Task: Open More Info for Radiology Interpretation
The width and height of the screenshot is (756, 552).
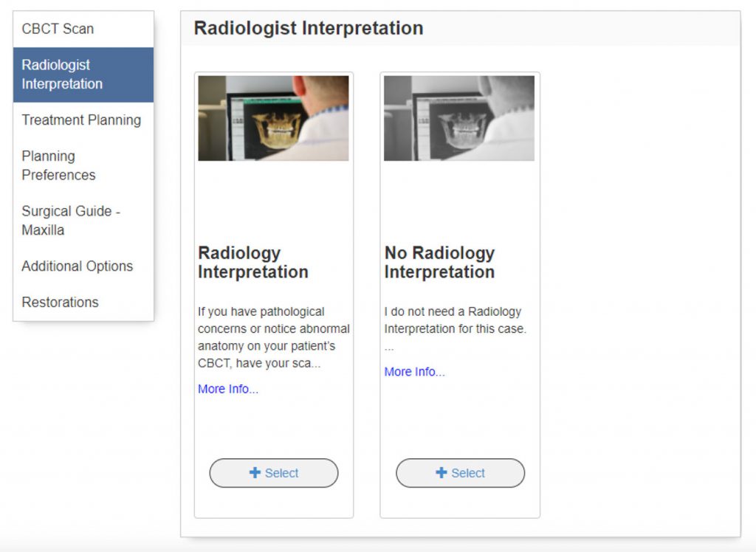Action: pos(228,389)
